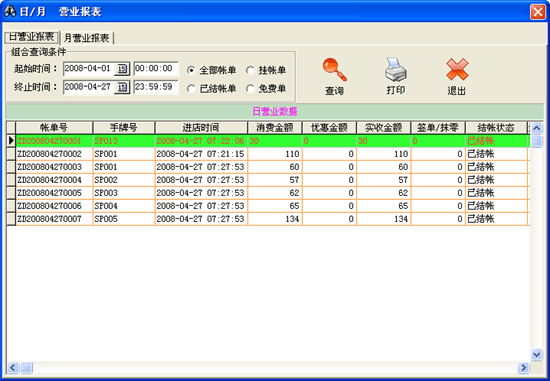
Task: Click the row selector for ZD200804270002
Action: tap(11, 154)
